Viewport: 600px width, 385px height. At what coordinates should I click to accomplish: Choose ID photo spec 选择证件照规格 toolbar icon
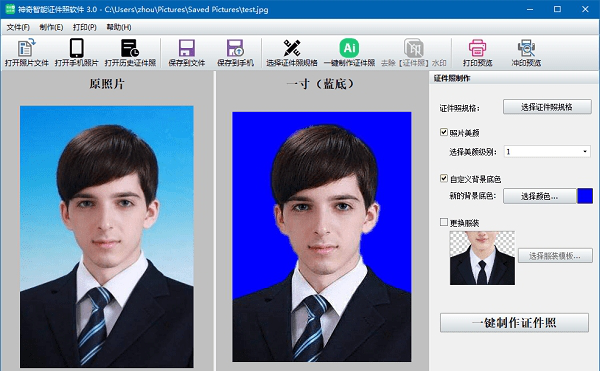(x=292, y=53)
